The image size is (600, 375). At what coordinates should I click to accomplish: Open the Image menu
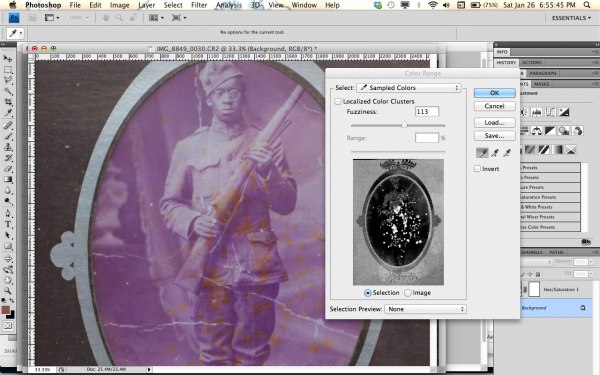coord(119,5)
